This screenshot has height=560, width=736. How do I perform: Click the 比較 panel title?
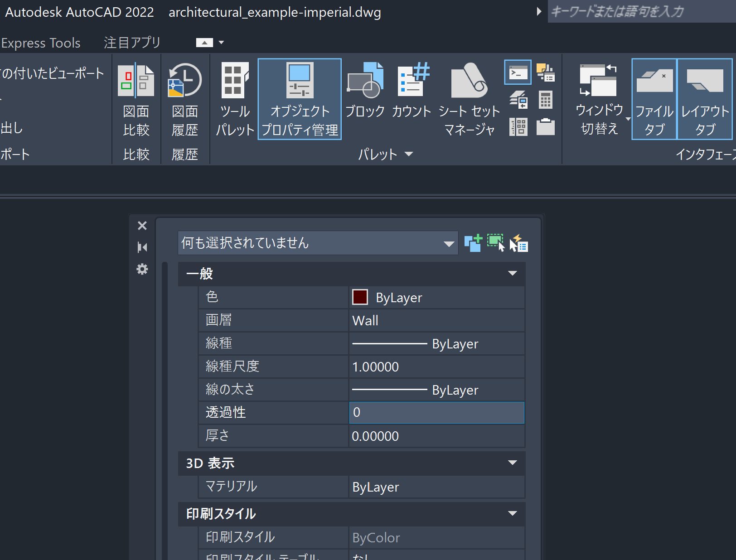click(x=136, y=154)
